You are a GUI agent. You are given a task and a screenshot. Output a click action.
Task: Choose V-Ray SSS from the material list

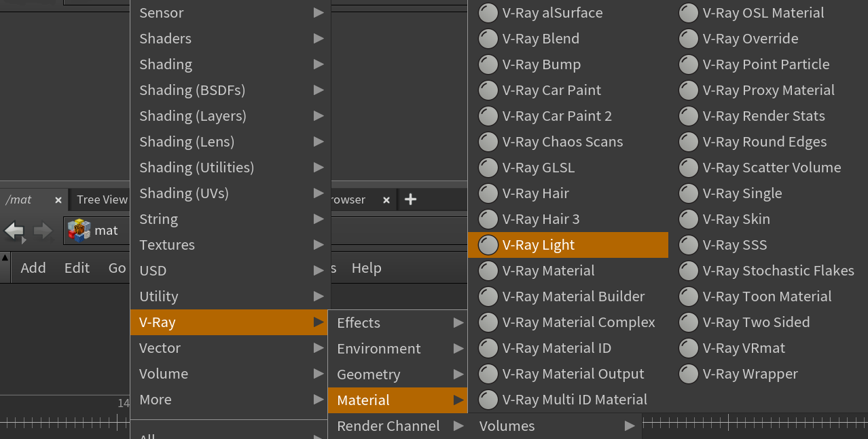point(768,245)
